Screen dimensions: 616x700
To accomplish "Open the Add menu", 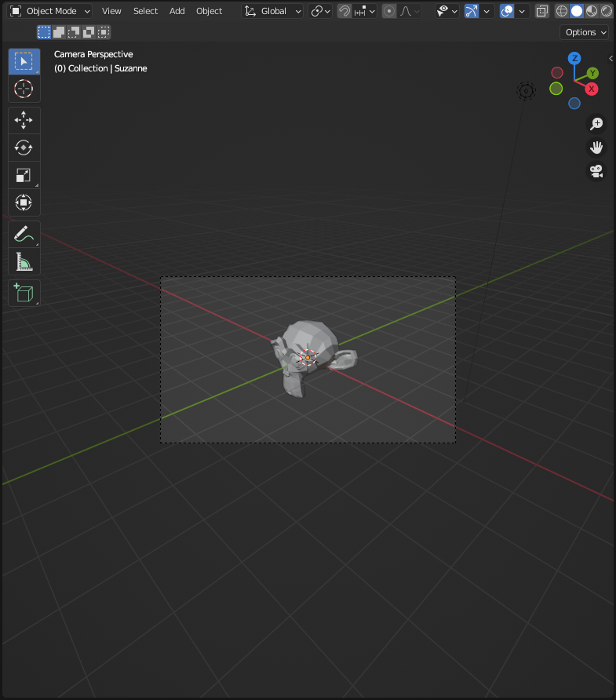I will point(177,11).
